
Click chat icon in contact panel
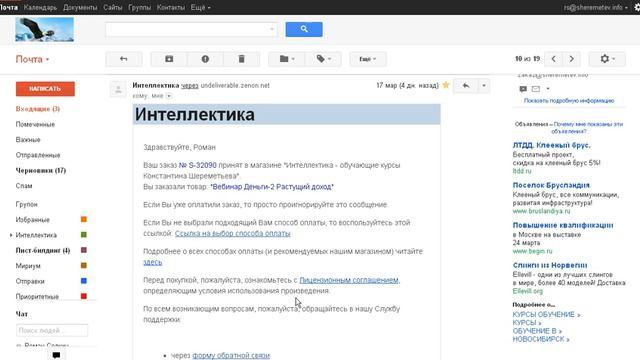[523, 89]
